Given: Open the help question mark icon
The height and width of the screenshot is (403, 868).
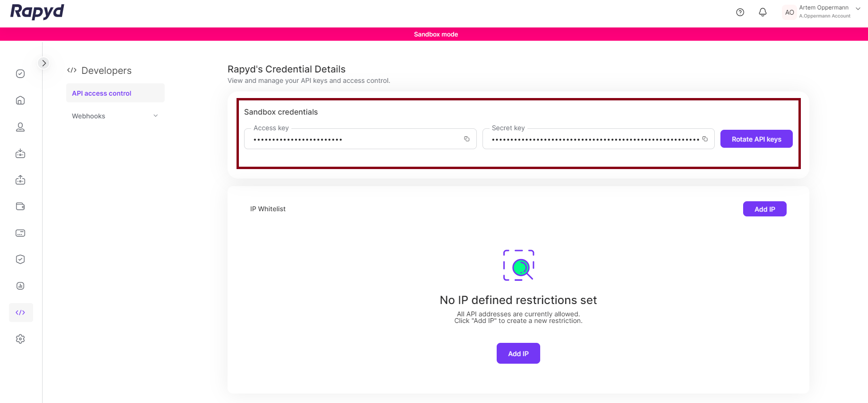Looking at the screenshot, I should [740, 12].
